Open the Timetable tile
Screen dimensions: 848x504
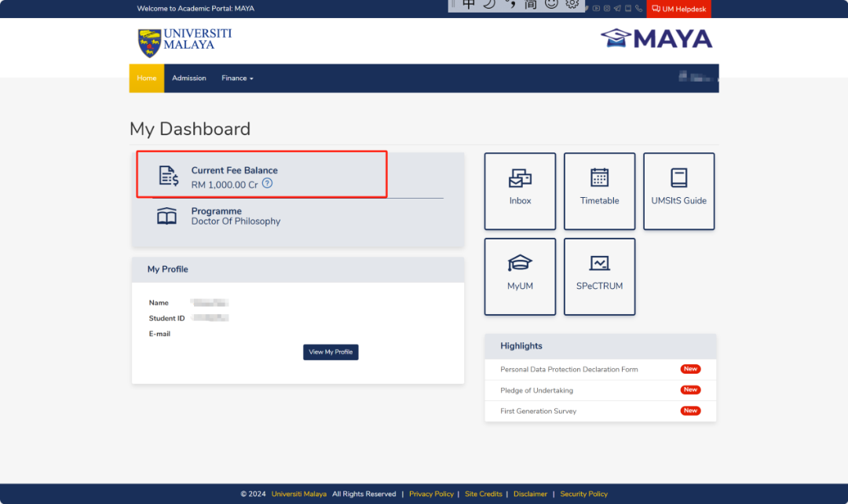[x=599, y=192]
